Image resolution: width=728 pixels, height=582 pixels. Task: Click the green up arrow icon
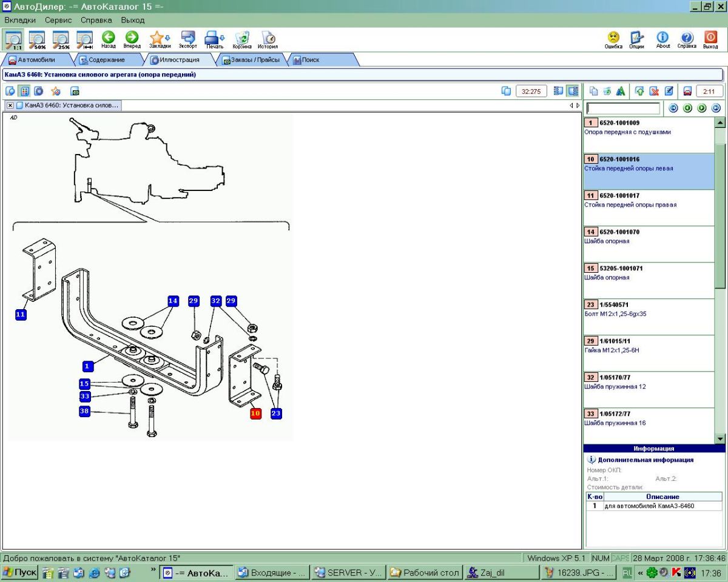639,91
